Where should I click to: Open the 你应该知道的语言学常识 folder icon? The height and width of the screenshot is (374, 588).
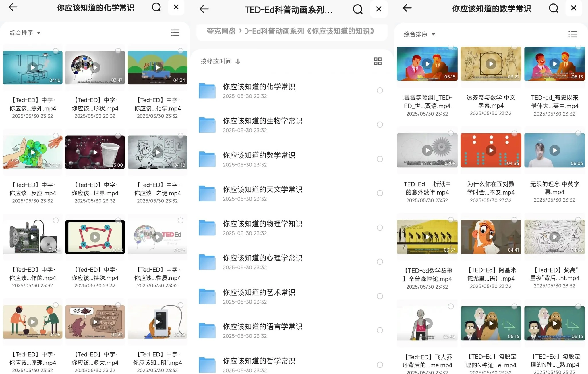207,330
